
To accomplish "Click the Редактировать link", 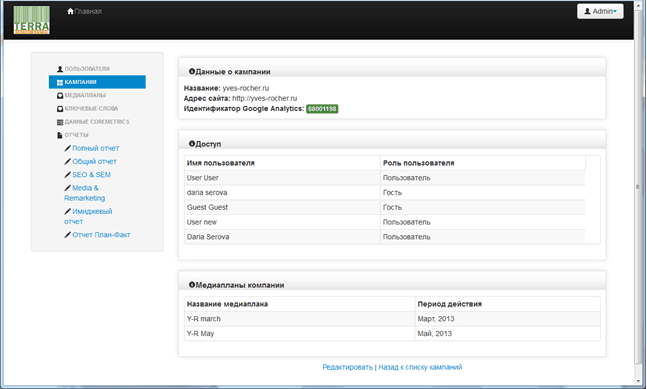I will point(347,367).
